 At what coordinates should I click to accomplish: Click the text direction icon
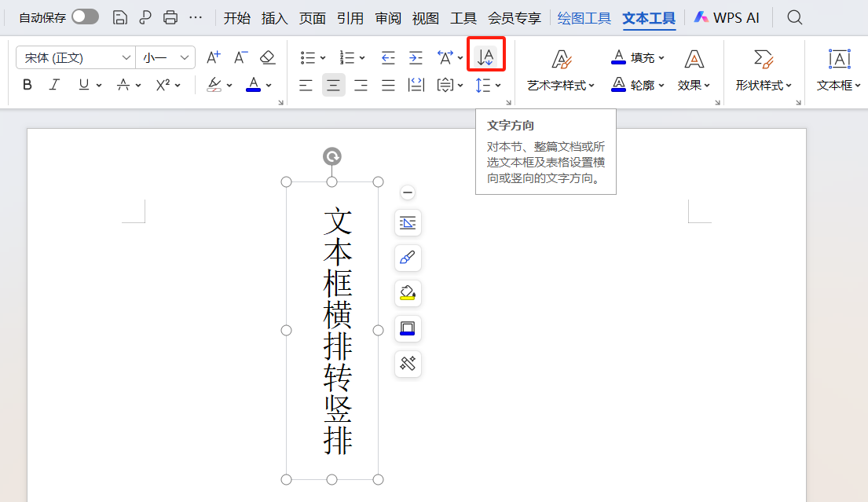click(485, 54)
